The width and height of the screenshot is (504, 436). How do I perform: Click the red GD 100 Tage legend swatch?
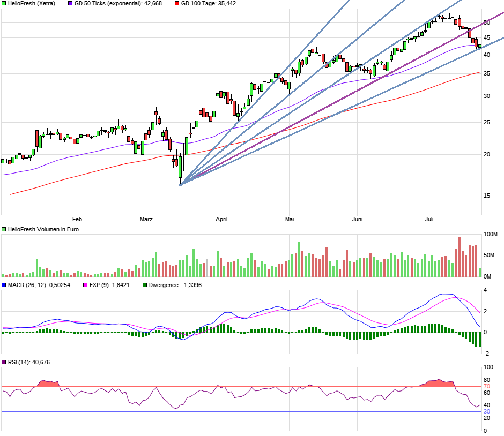click(x=177, y=4)
